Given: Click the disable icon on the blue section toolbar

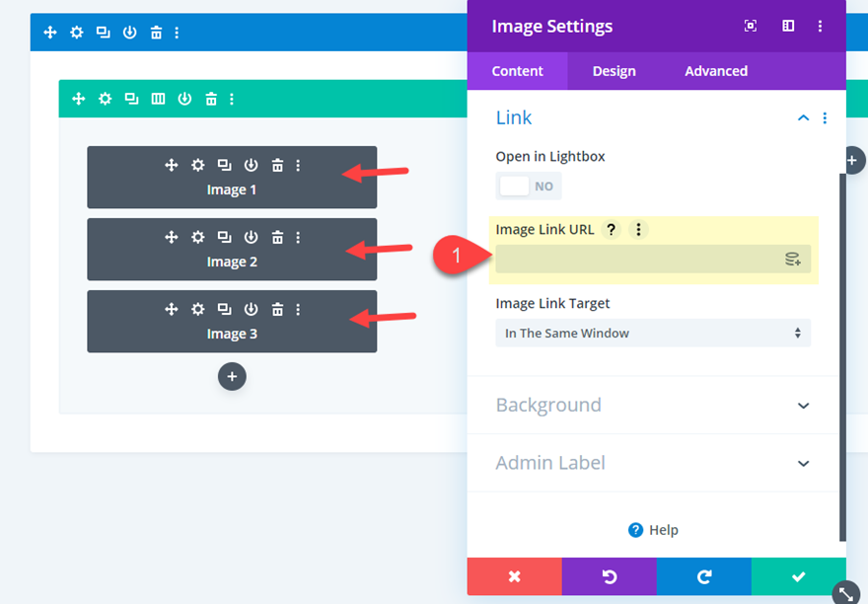Looking at the screenshot, I should point(129,32).
